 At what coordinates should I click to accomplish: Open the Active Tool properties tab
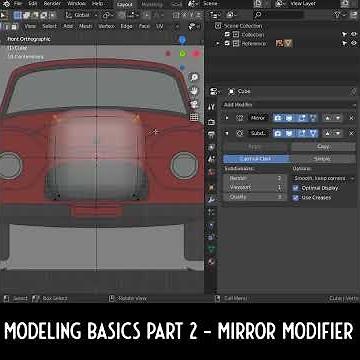[x=211, y=107]
